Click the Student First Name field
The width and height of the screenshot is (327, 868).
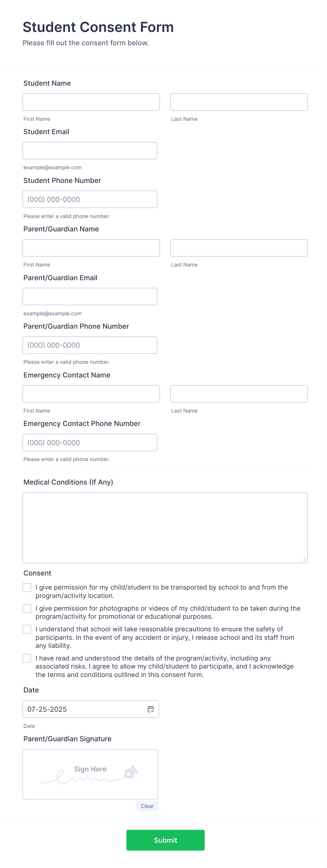click(x=91, y=102)
